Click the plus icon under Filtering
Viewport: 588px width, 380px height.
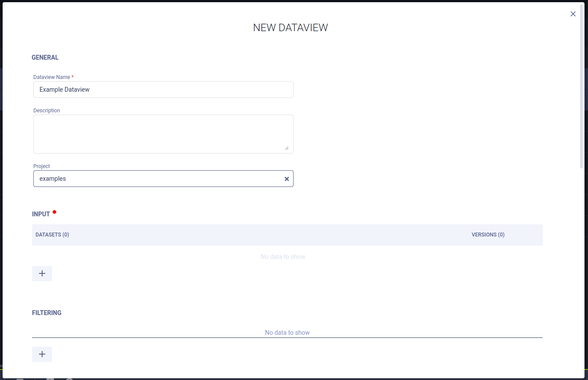[x=42, y=354]
